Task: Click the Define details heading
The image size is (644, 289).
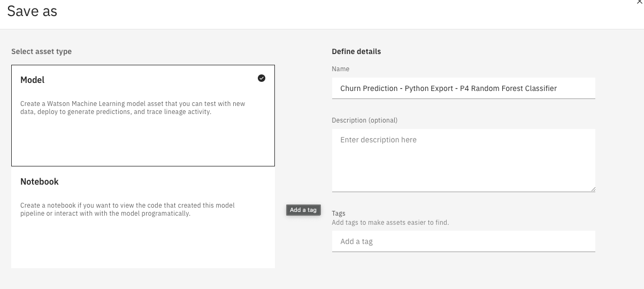Action: [x=356, y=52]
